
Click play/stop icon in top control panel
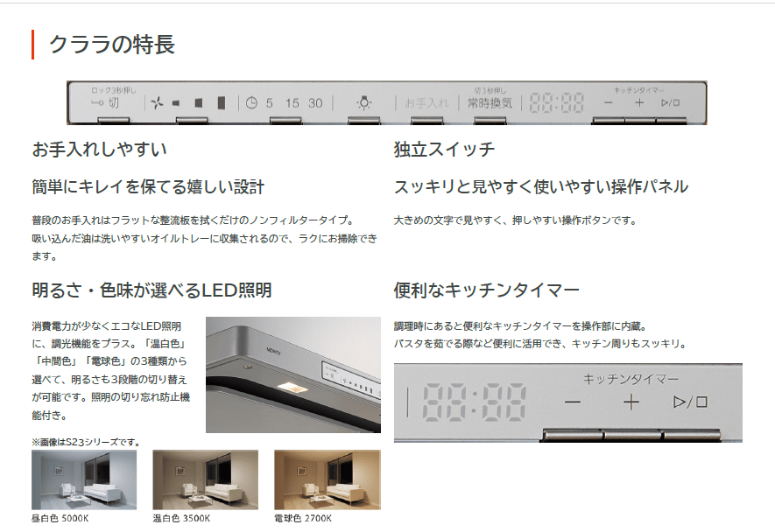671,102
